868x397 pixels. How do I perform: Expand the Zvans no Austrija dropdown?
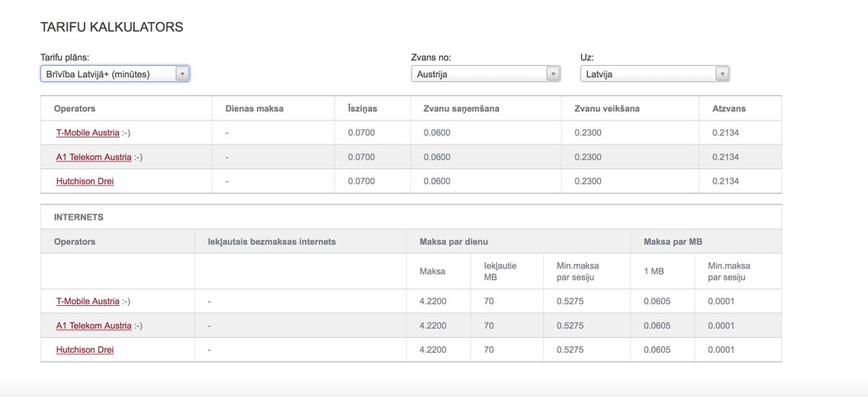485,74
